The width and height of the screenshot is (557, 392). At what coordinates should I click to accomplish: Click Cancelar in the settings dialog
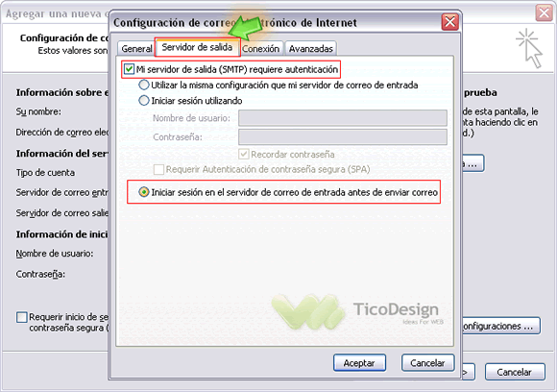tap(427, 363)
